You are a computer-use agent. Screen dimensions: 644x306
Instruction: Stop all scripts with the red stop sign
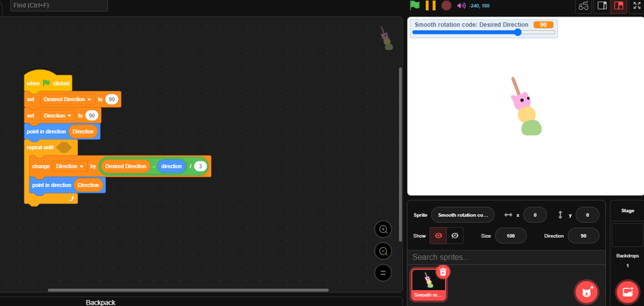[x=447, y=5]
